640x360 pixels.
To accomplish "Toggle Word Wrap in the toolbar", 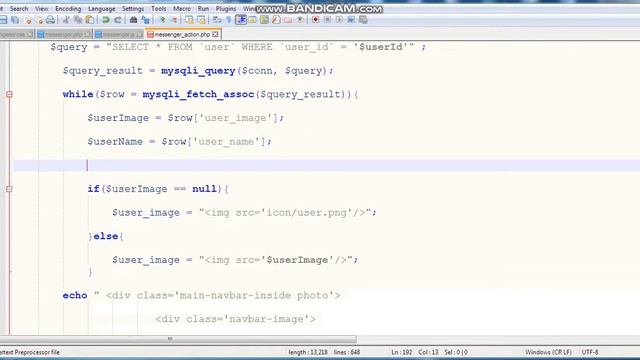I will [x=217, y=20].
